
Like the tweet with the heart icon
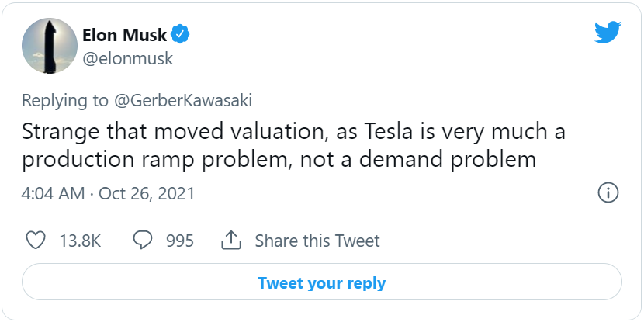[x=36, y=241]
